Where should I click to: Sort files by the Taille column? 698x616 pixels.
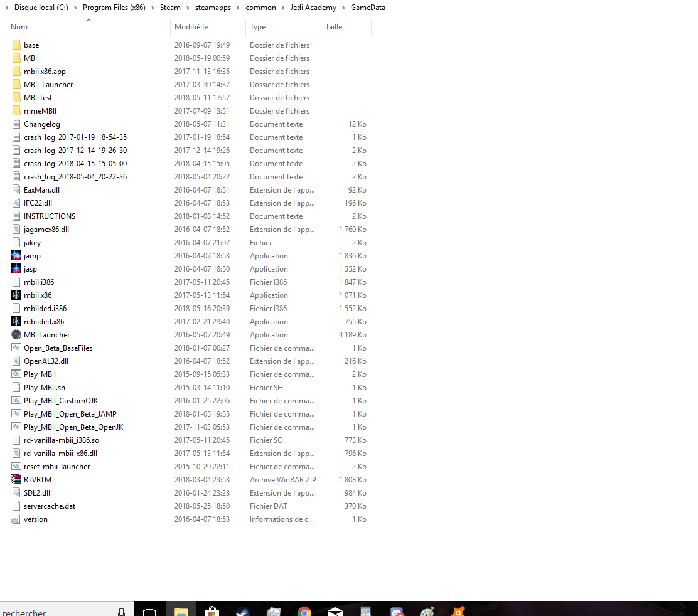(x=333, y=27)
